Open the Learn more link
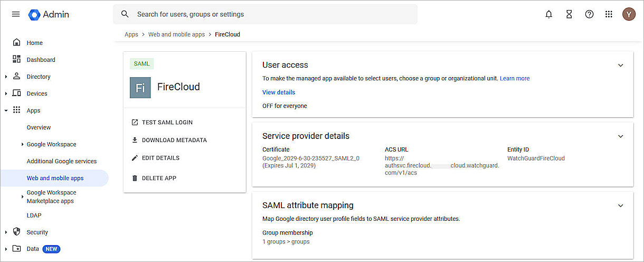Viewport: 644px width, 262px height. coord(515,78)
